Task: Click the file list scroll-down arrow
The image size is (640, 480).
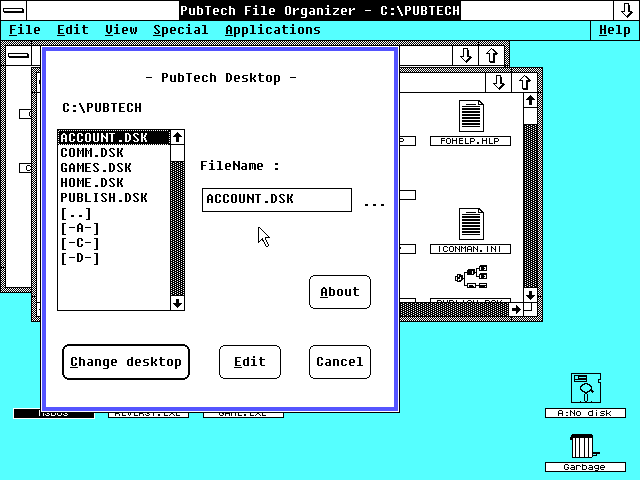Action: point(177,303)
